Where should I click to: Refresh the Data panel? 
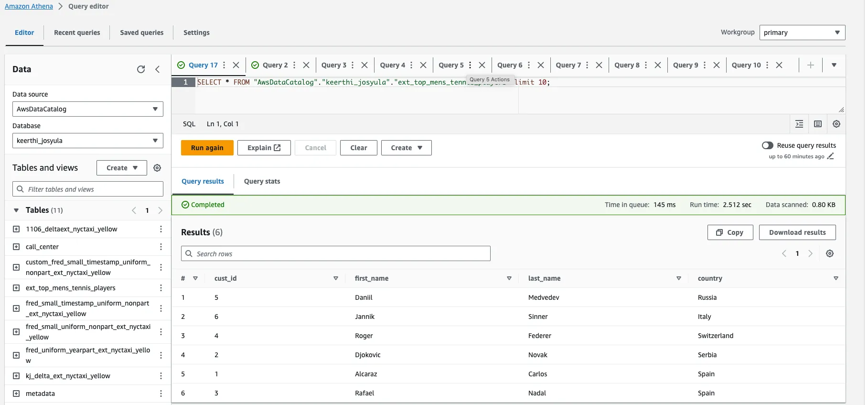point(141,69)
